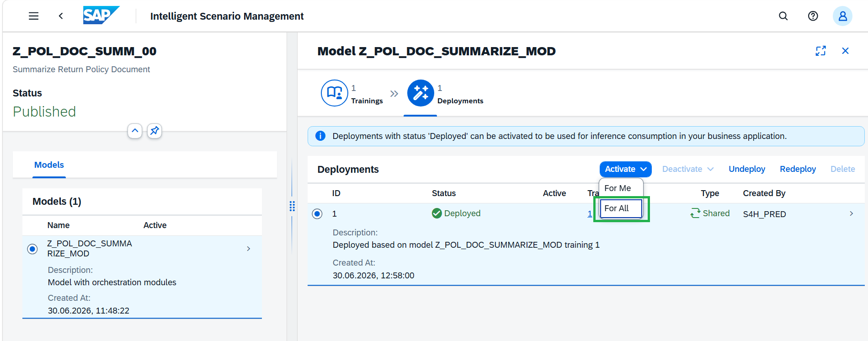Choose the For Me menu option
Viewport: 868px width, 341px height.
point(621,188)
